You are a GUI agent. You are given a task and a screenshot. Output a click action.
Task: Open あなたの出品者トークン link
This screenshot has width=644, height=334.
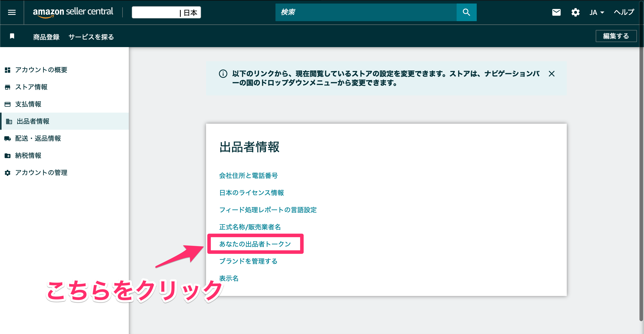click(255, 244)
